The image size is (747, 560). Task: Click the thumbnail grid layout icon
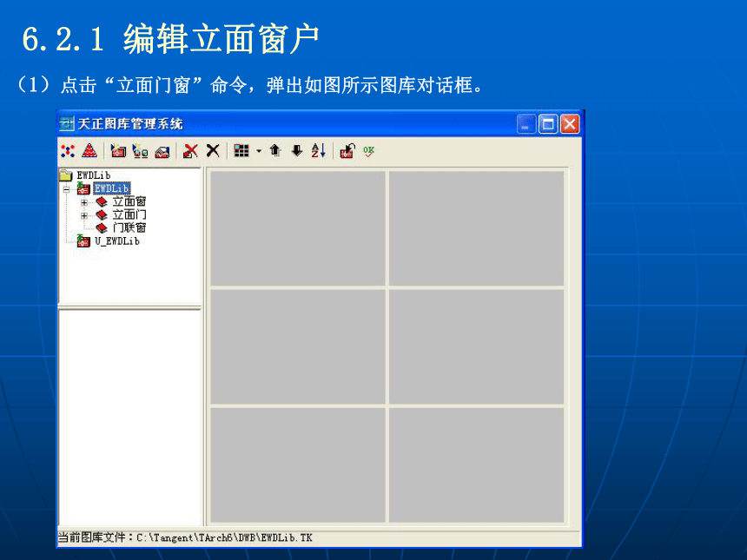241,150
